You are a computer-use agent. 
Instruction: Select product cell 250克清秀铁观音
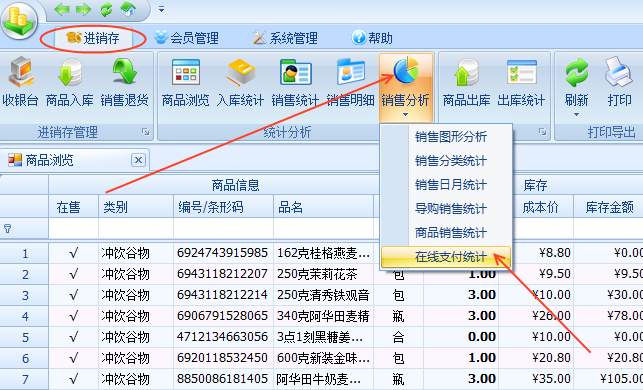(x=324, y=295)
